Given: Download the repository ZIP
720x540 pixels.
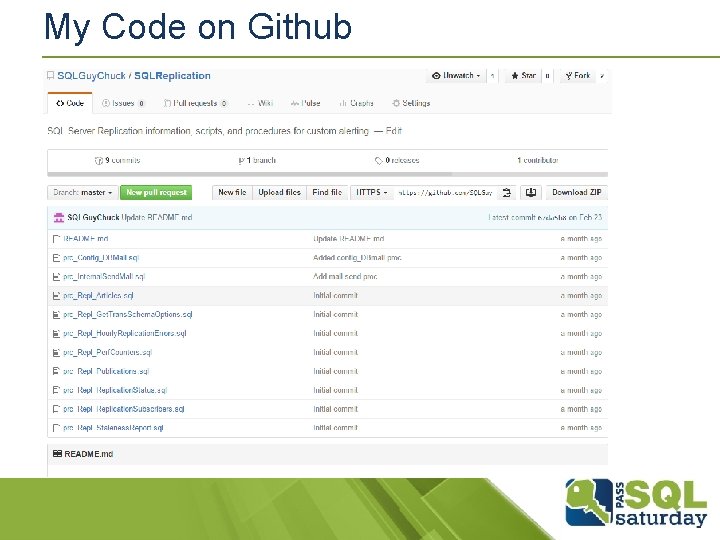Looking at the screenshot, I should pyautogui.click(x=577, y=192).
